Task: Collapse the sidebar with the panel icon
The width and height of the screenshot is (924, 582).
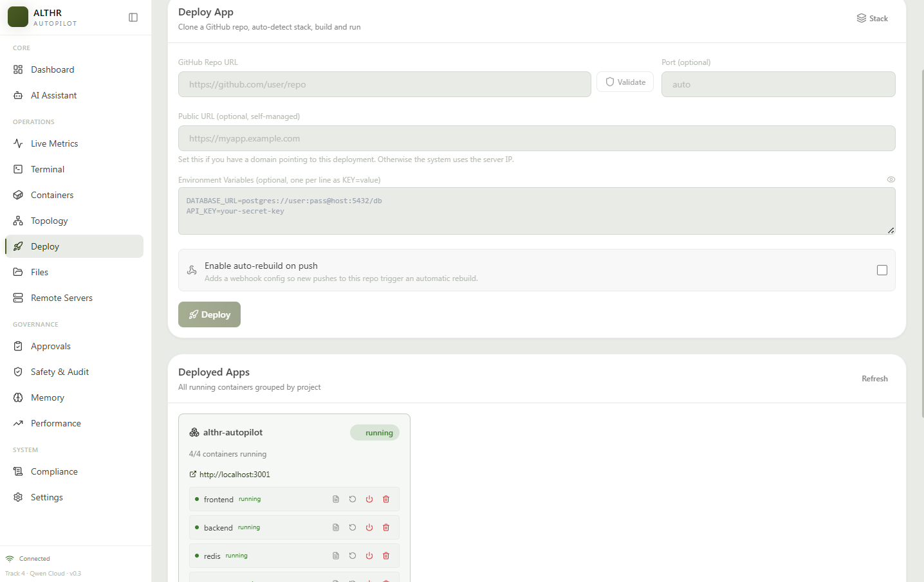Action: [x=133, y=17]
